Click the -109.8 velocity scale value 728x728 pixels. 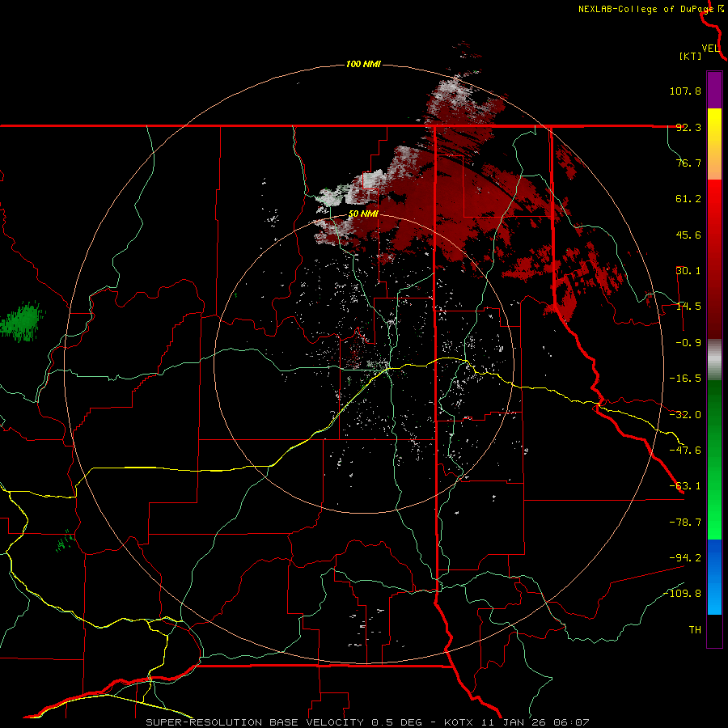click(683, 594)
